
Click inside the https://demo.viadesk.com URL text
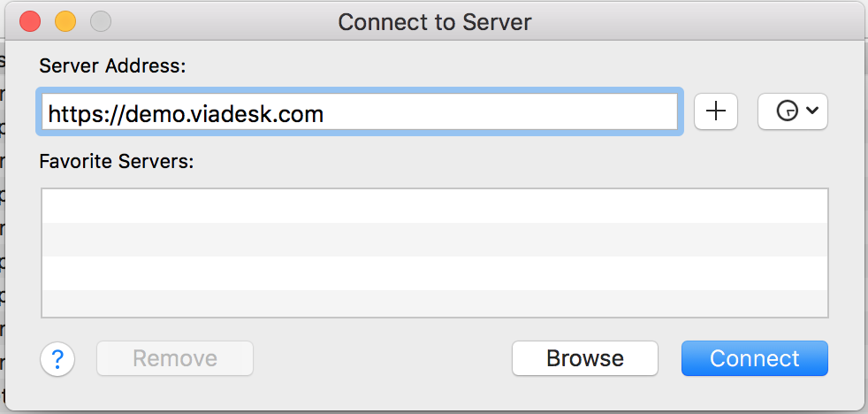click(186, 114)
